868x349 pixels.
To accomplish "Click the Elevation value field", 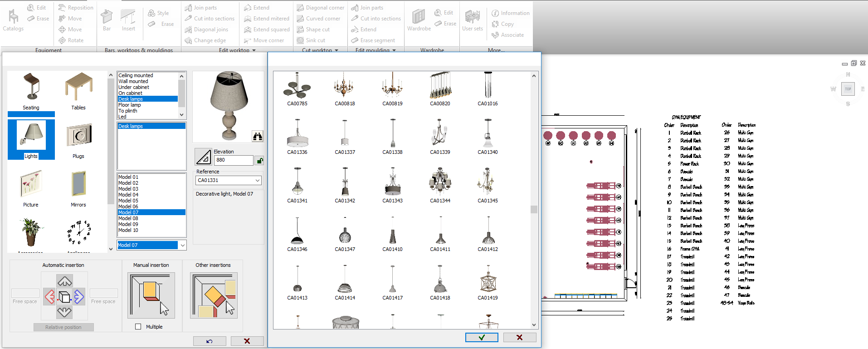I will click(x=233, y=160).
